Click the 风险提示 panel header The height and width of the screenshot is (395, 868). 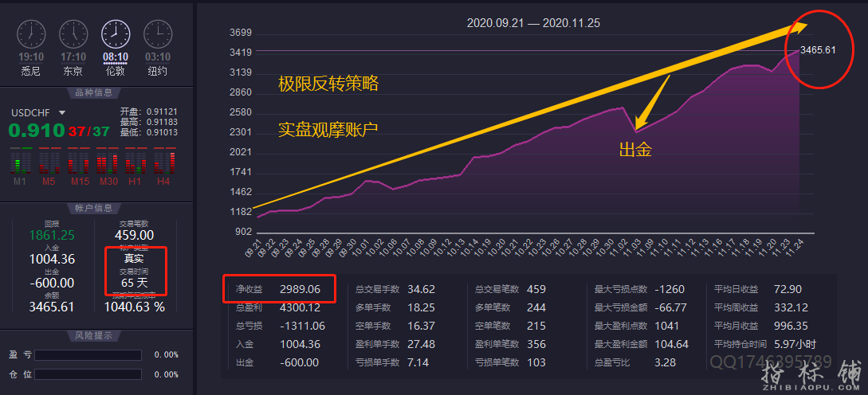94,335
